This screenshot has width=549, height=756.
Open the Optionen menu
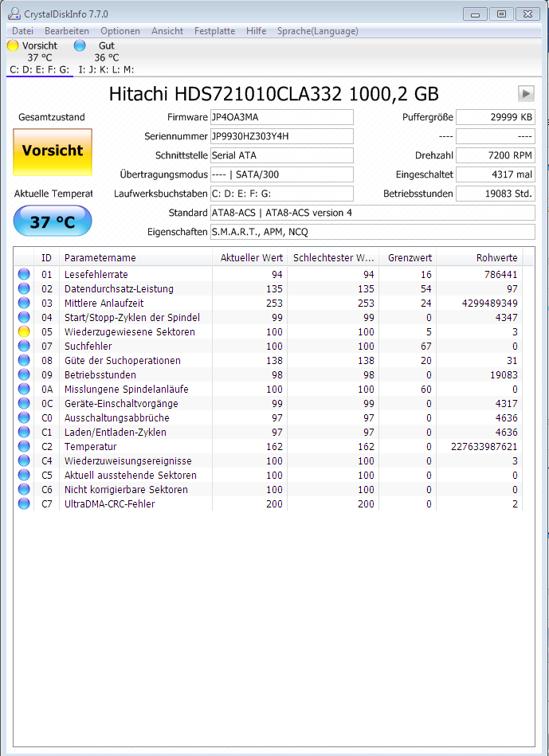pos(120,31)
